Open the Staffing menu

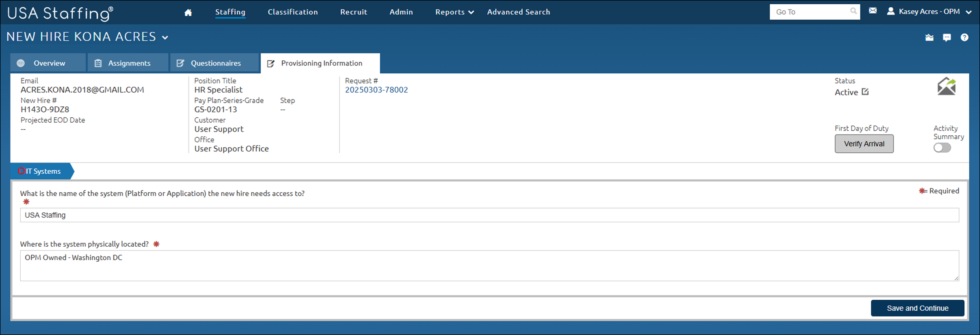coord(230,12)
